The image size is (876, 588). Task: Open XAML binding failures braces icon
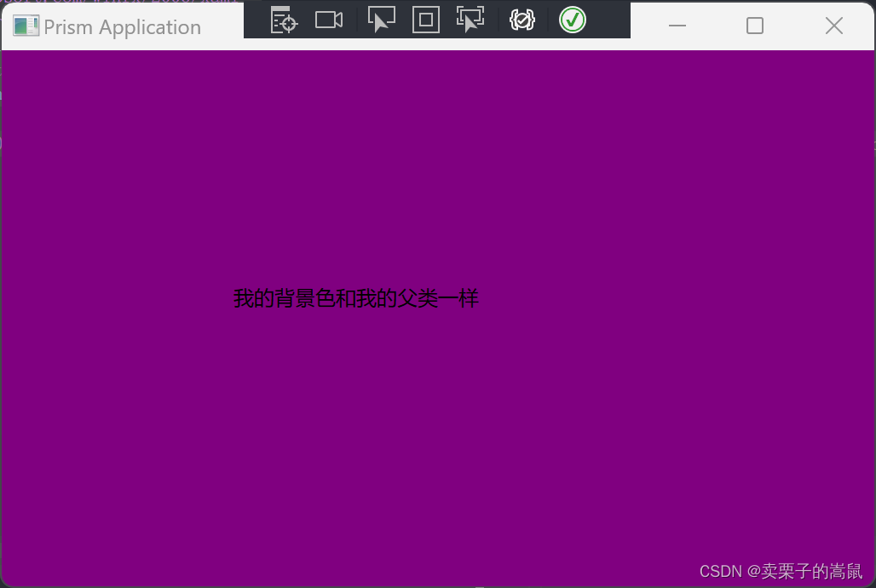522,20
